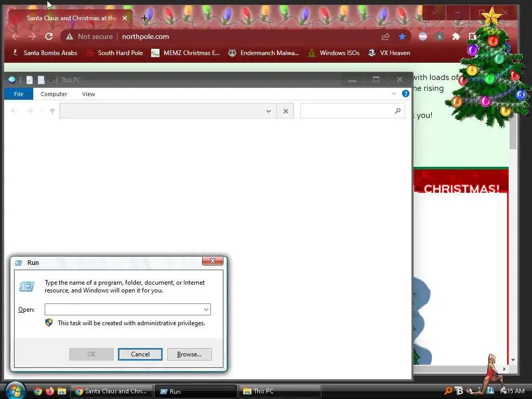This screenshot has height=399, width=532.
Task: Minimize the This PC window
Action: pos(352,79)
